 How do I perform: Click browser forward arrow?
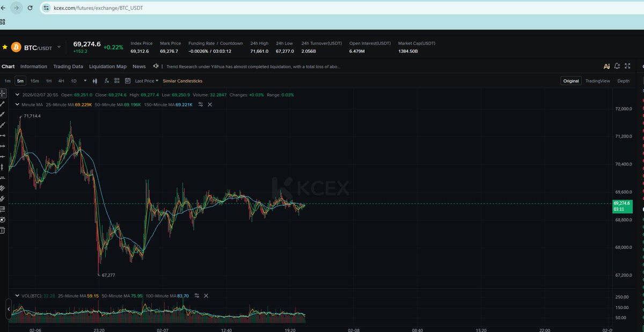(x=17, y=8)
